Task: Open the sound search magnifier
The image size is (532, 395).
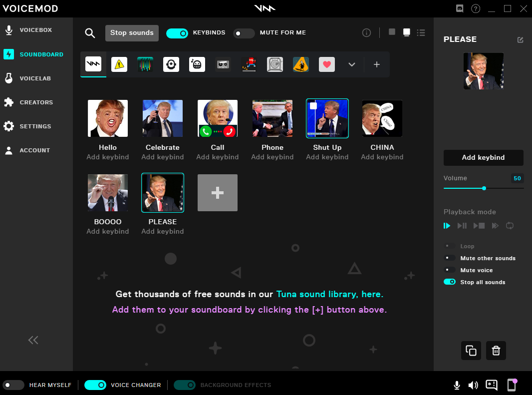Action: click(x=90, y=33)
